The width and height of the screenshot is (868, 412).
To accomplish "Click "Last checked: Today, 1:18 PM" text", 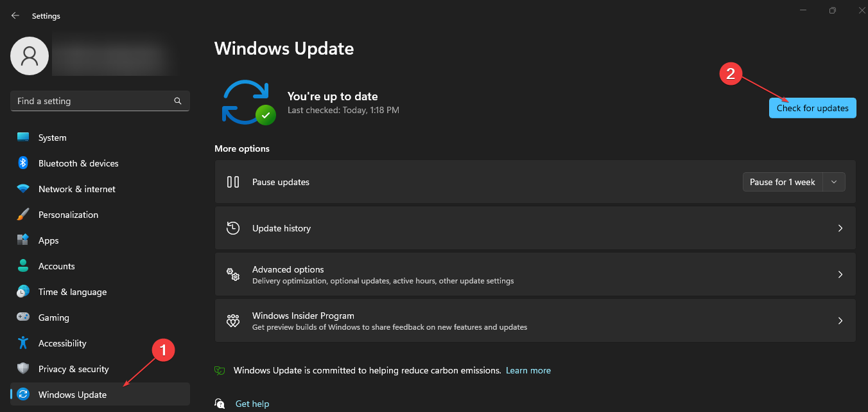I will 343,111.
